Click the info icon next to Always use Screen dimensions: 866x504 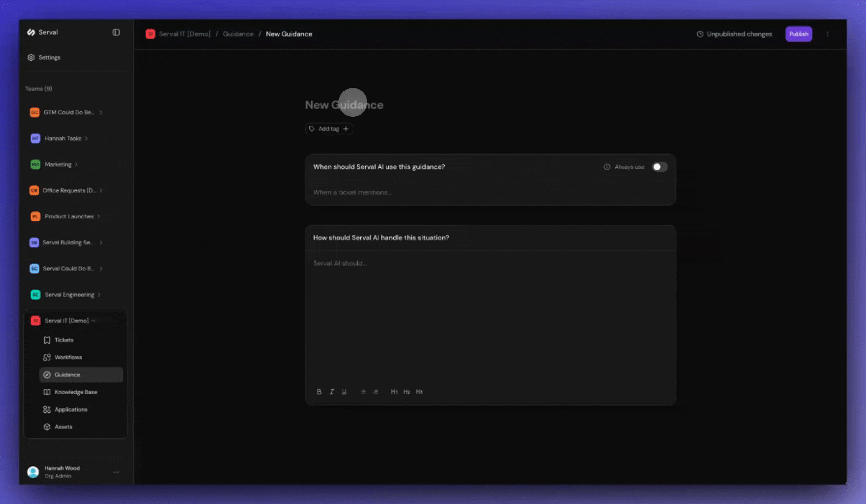point(606,167)
